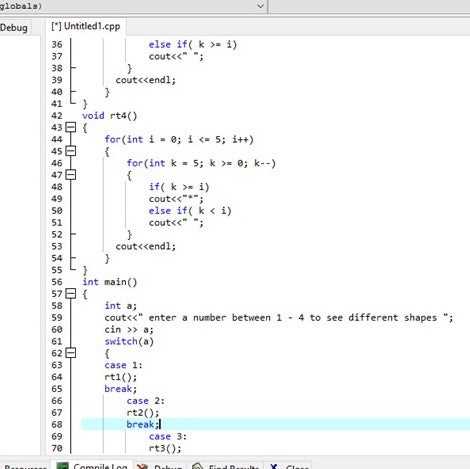Select the Resources bottom tab
Screen dimensions: 470x469
coord(26,467)
